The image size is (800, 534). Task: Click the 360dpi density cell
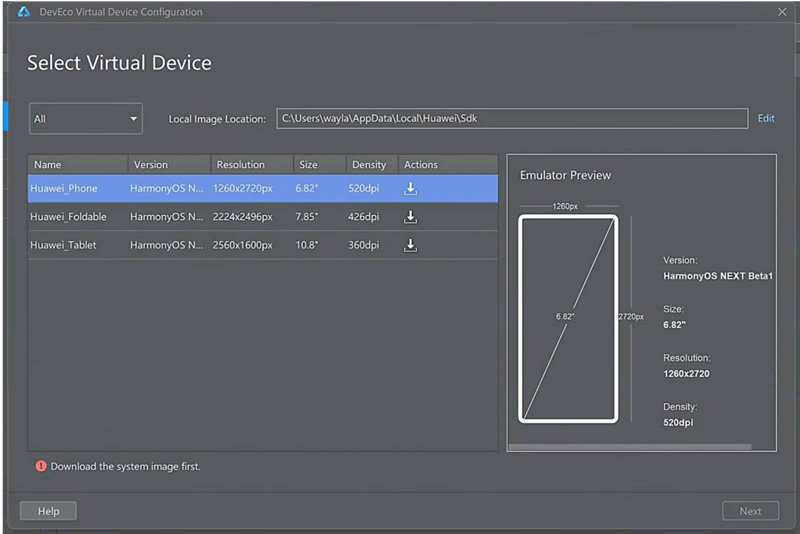[x=364, y=245]
